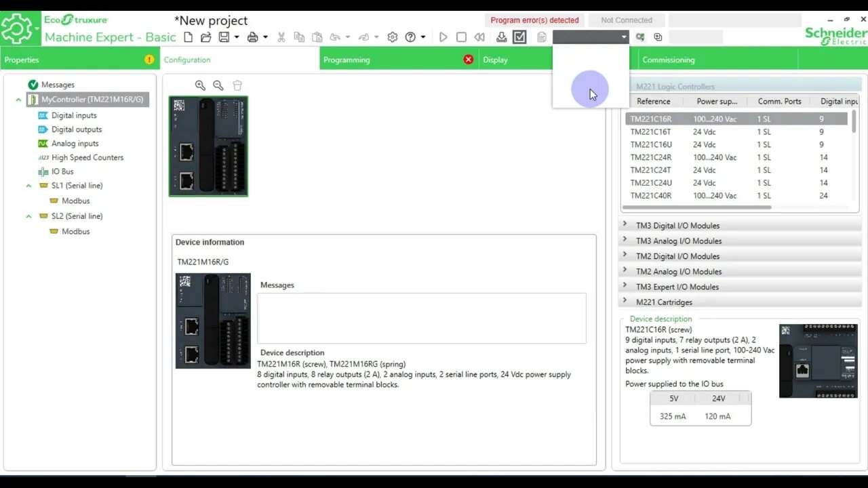Open the Configuration tab
The width and height of the screenshot is (868, 488).
tap(240, 60)
